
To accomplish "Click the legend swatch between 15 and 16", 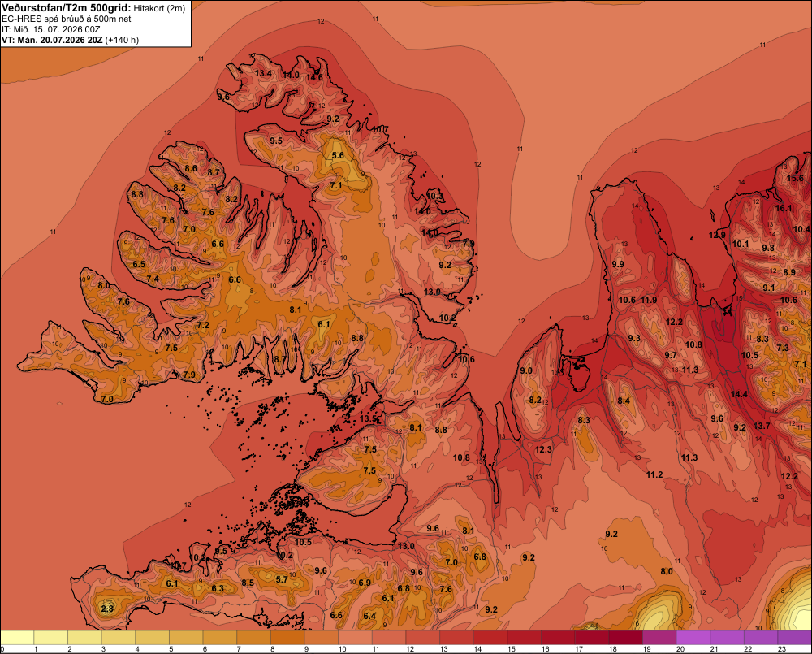I will pyautogui.click(x=524, y=638).
